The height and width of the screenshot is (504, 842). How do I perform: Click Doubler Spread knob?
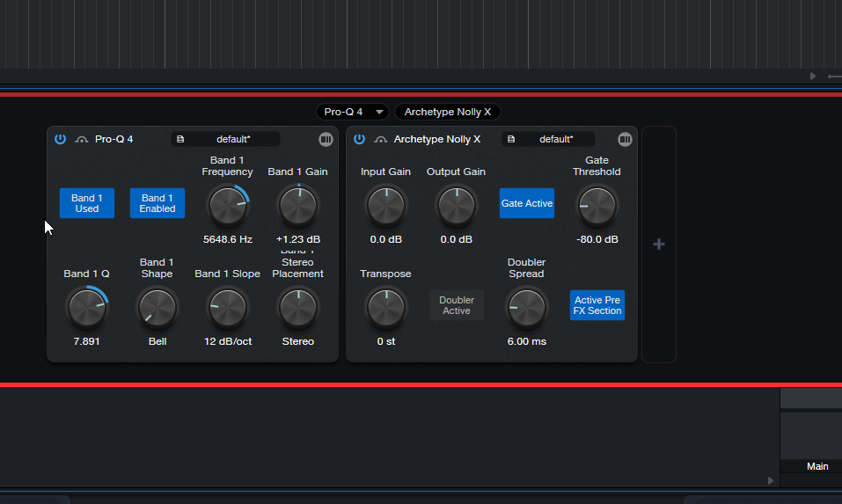(x=527, y=308)
